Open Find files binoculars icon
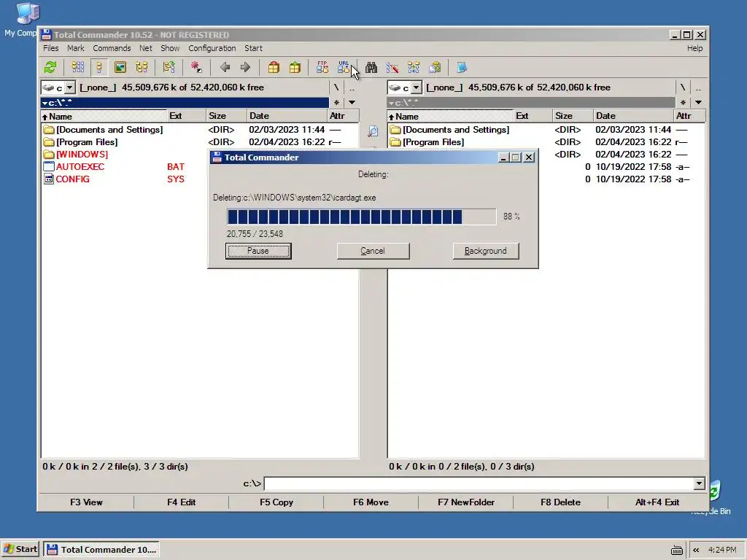The image size is (747, 560). coord(371,67)
